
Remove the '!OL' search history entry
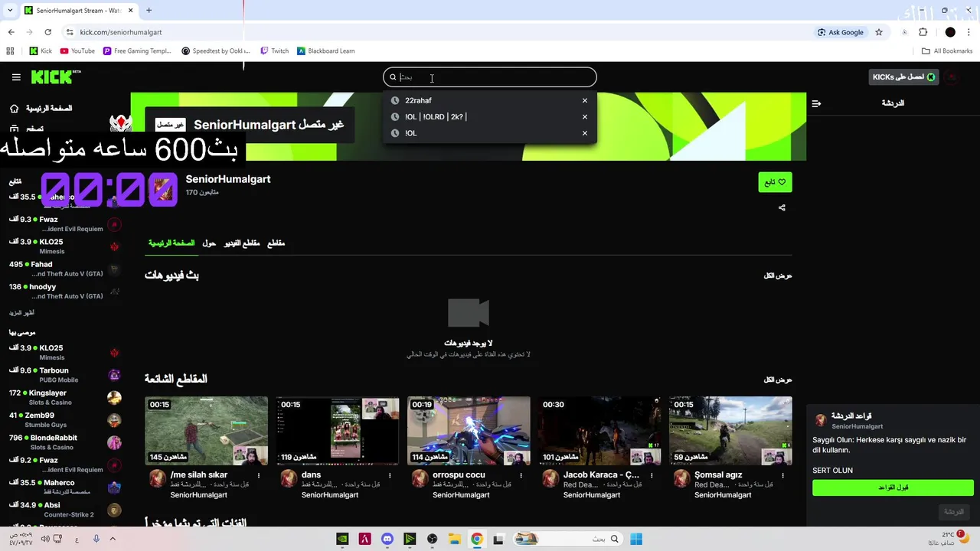pyautogui.click(x=585, y=133)
